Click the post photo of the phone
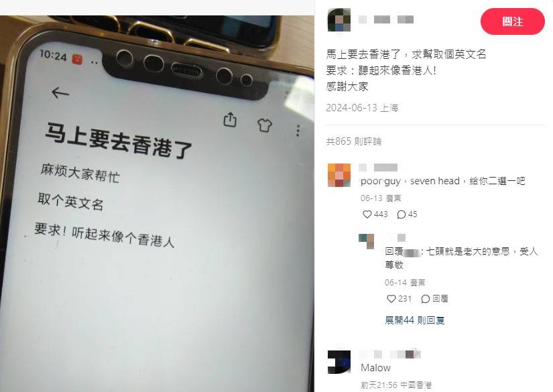Image resolution: width=553 pixels, height=392 pixels. (x=158, y=204)
